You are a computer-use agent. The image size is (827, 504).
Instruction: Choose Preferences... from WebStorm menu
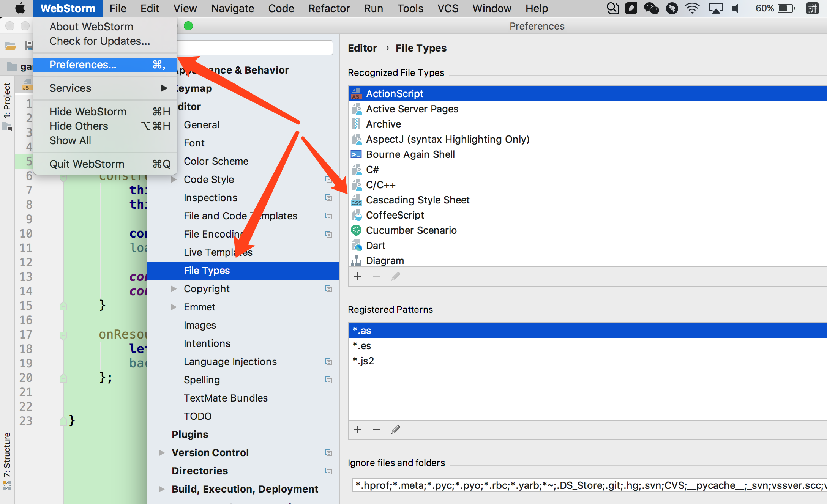pos(83,65)
